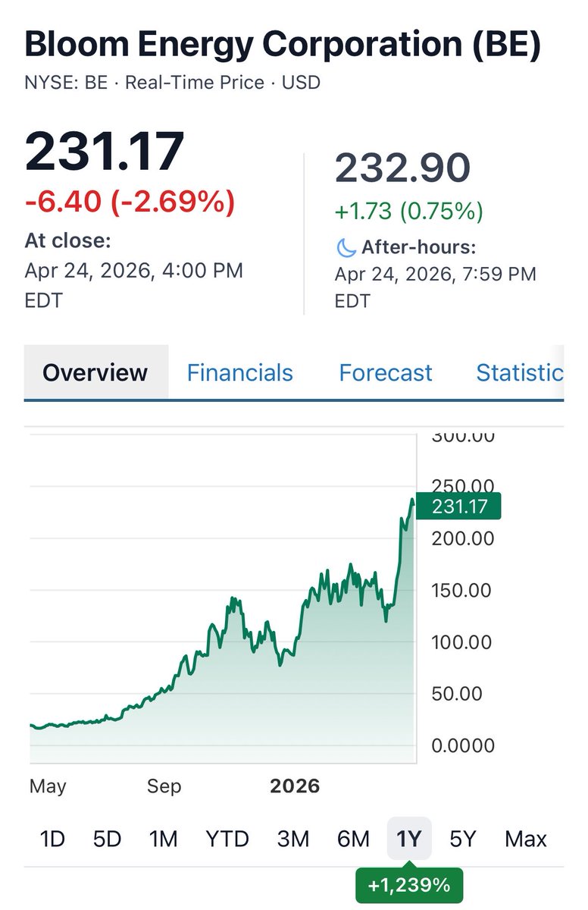Screen dimensions: 588x910
Task: Select the 1Y chart range
Action: [409, 839]
